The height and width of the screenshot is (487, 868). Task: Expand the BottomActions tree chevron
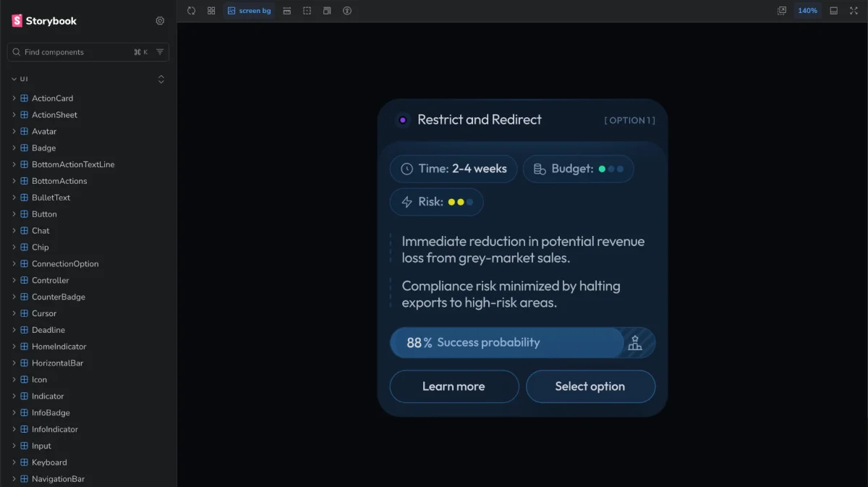click(x=14, y=181)
